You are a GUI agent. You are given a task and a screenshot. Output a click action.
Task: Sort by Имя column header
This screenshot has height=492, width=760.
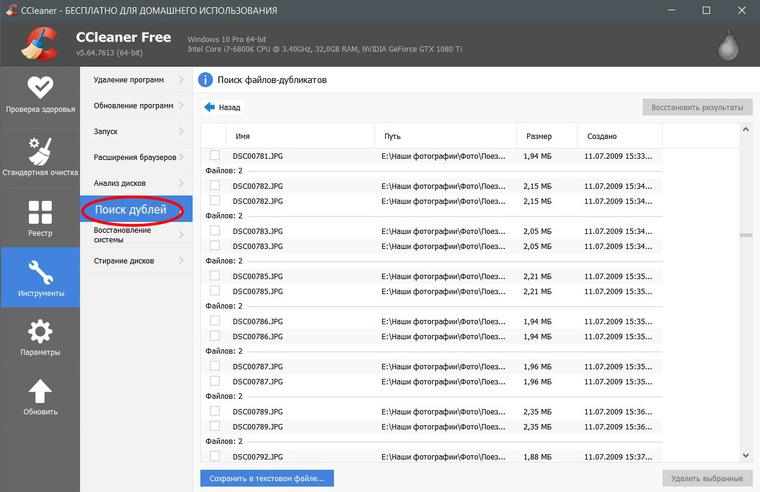[300, 136]
